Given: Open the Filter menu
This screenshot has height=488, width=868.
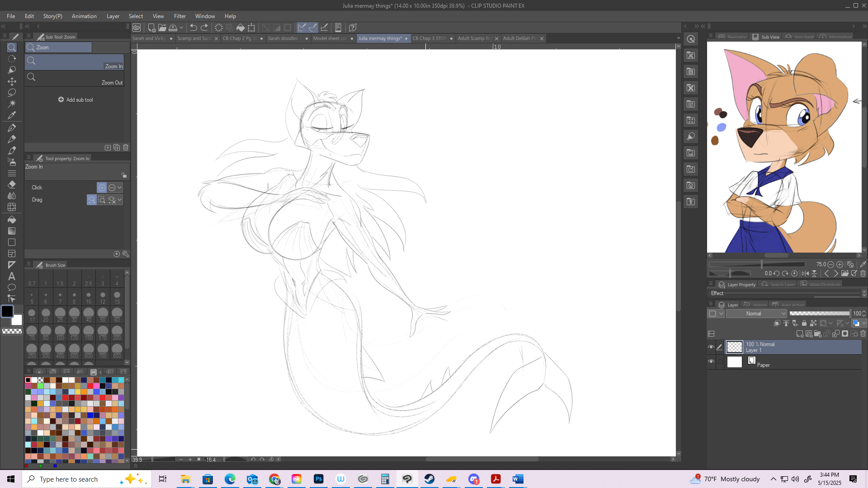Looking at the screenshot, I should [x=179, y=16].
